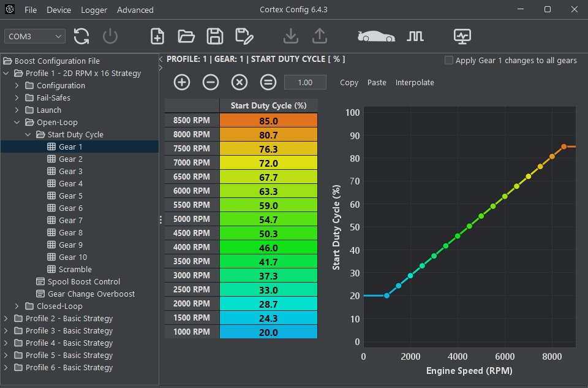
Task: Open the Device menu
Action: point(59,10)
